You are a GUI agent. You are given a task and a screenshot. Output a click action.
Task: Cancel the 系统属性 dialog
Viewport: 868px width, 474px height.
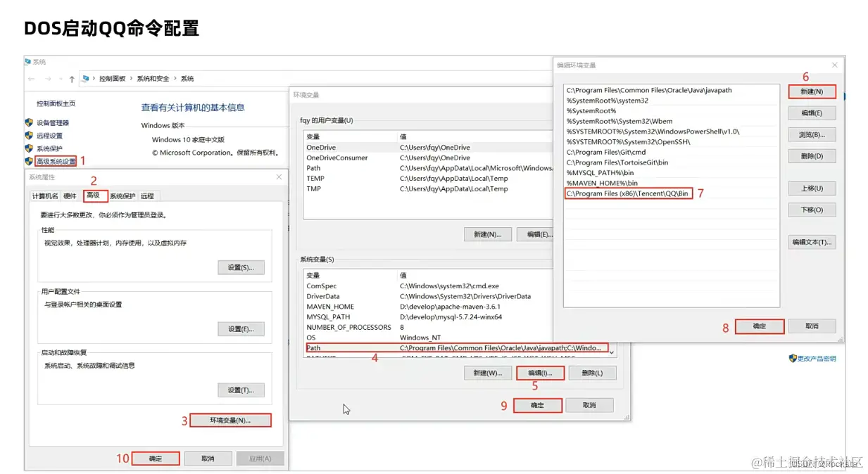(208, 459)
